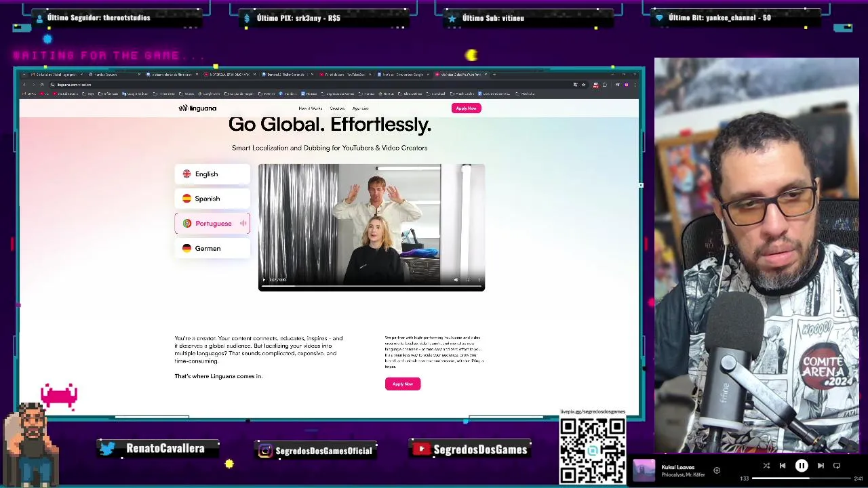Click the streamer webcam feed
The image size is (868, 488).
coord(756,256)
